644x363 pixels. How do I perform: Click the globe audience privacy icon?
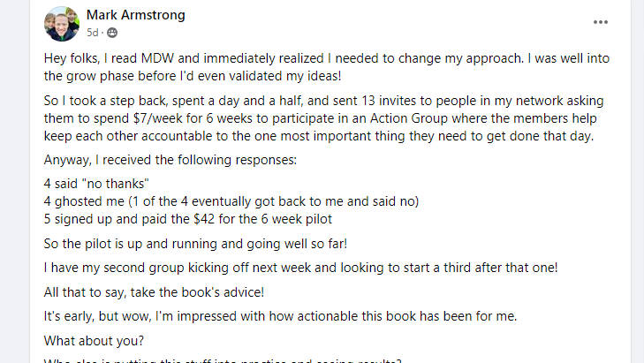(x=112, y=33)
